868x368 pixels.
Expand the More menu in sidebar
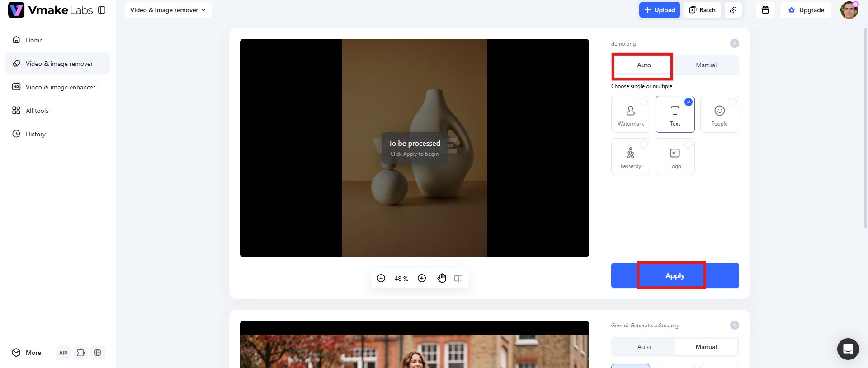pyautogui.click(x=27, y=353)
